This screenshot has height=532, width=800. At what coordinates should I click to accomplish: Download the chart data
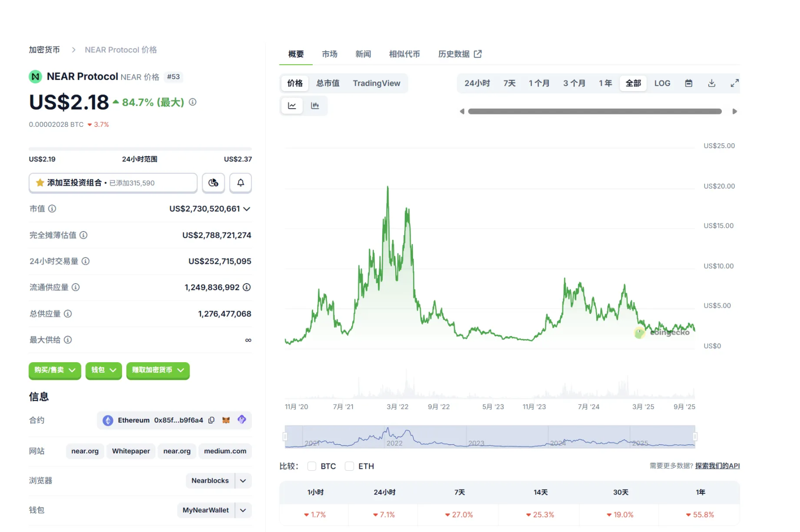(711, 83)
